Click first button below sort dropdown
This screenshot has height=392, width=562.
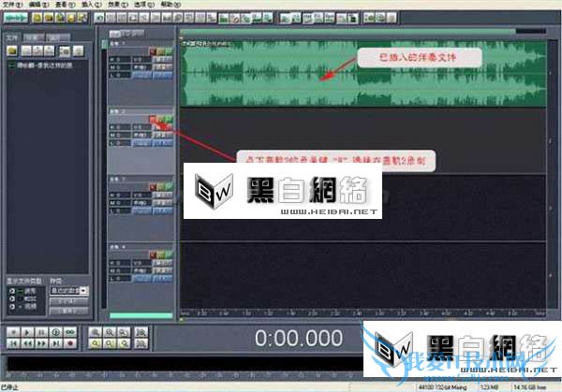(x=69, y=302)
